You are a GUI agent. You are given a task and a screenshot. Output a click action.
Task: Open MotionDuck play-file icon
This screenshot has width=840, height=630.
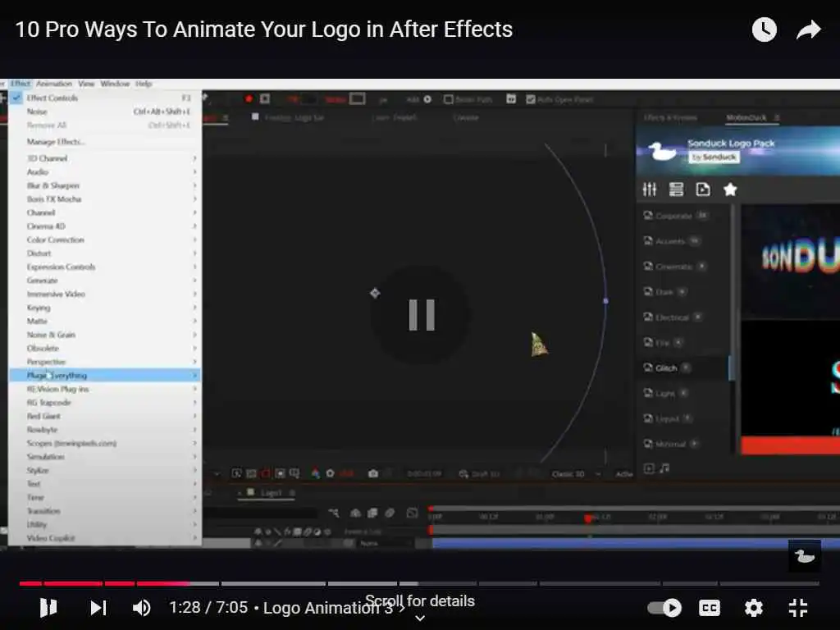(703, 189)
